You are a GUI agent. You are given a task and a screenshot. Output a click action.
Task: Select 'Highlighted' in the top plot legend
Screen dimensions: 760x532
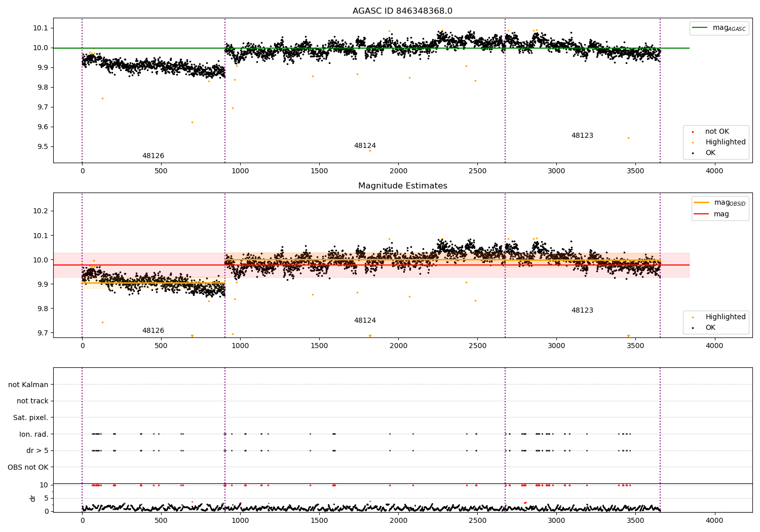coord(726,142)
